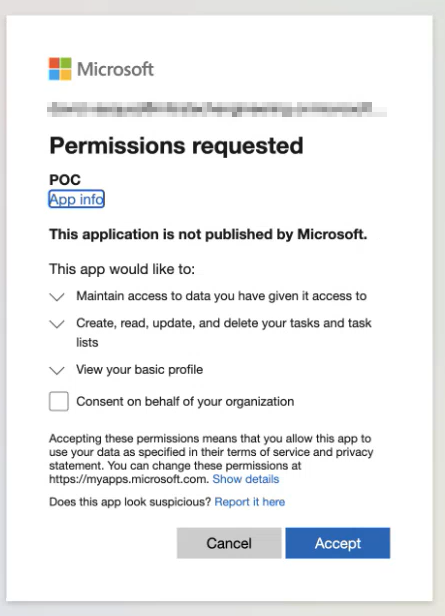This screenshot has width=445, height=616.
Task: Open the App info link
Action: coord(76,199)
